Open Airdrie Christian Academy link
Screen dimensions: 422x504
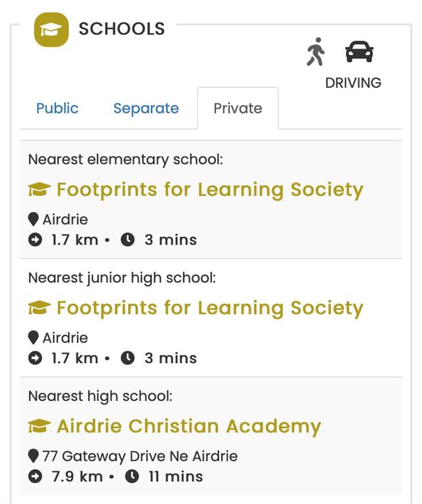188,426
